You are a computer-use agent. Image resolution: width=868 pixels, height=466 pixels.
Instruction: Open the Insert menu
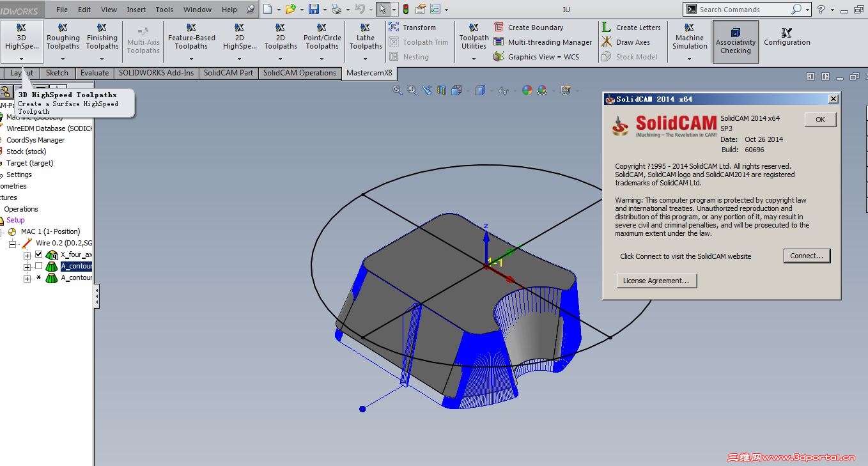[136, 10]
